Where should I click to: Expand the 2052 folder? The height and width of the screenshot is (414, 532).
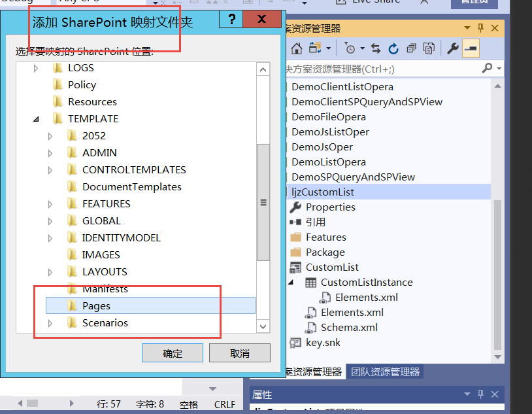[50, 136]
